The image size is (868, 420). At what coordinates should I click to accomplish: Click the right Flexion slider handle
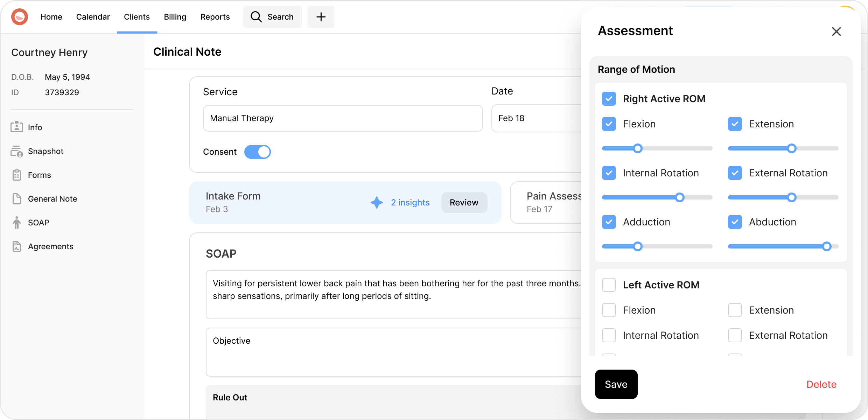tap(638, 148)
